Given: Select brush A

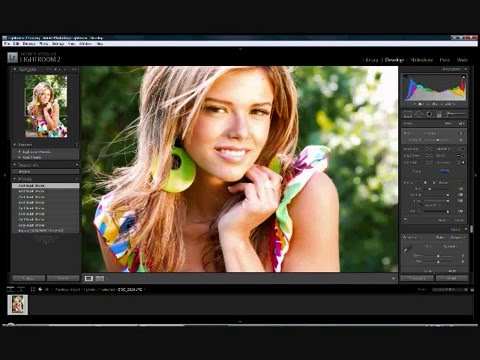Looking at the screenshot, I should [x=425, y=183].
